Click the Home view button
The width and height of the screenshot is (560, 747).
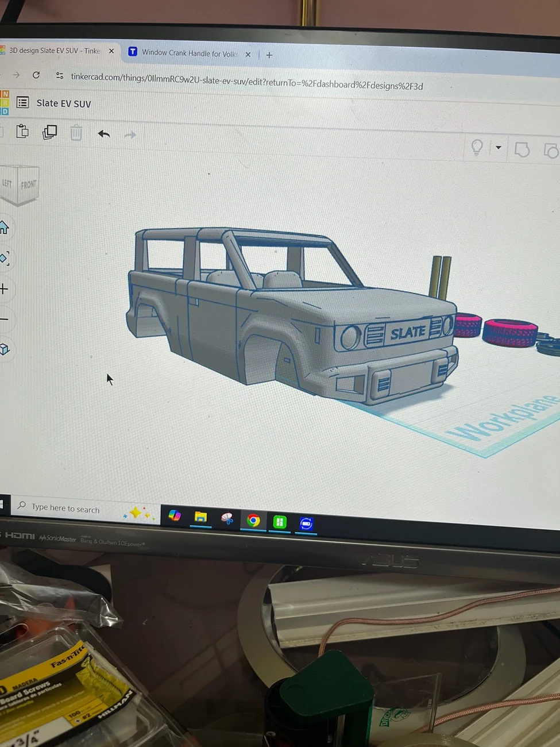click(x=3, y=228)
